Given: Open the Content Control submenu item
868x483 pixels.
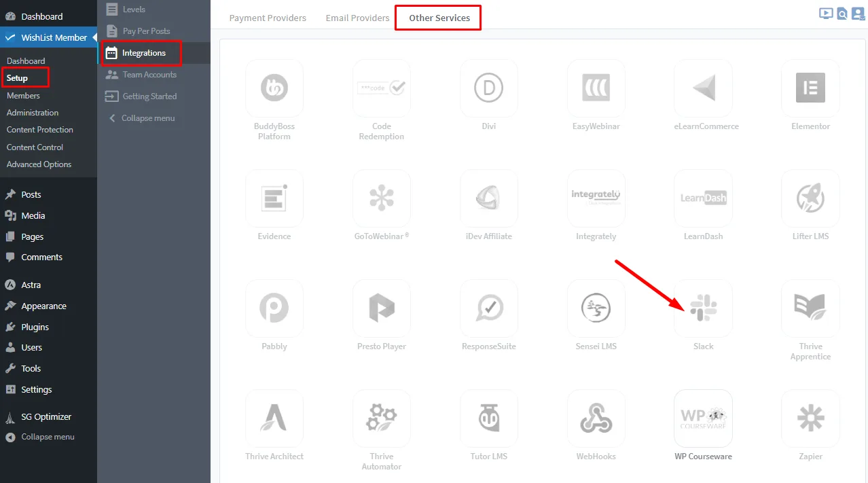Looking at the screenshot, I should tap(35, 147).
